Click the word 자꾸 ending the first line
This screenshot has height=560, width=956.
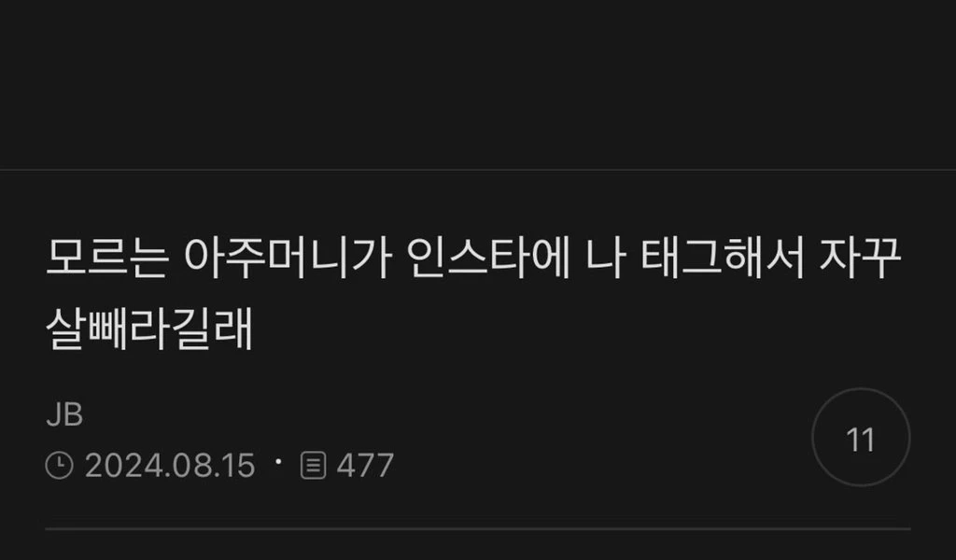(x=860, y=259)
